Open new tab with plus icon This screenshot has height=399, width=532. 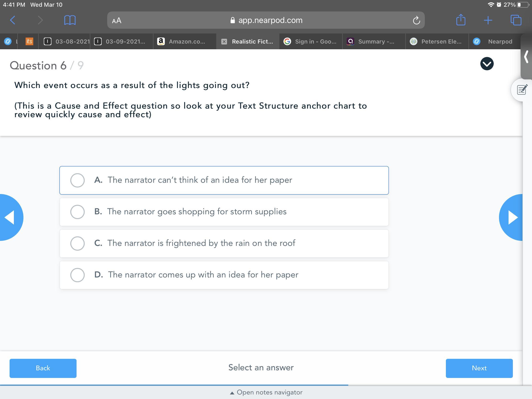[x=488, y=20]
